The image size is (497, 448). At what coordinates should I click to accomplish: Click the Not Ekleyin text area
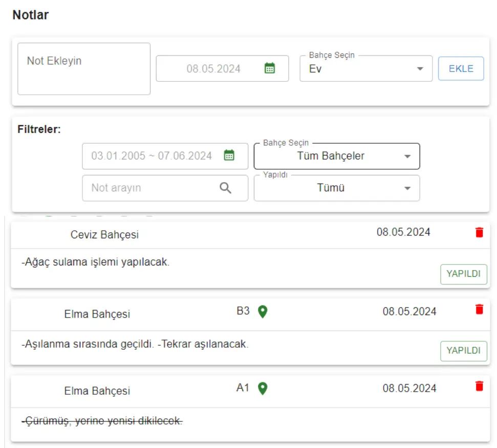pyautogui.click(x=84, y=69)
